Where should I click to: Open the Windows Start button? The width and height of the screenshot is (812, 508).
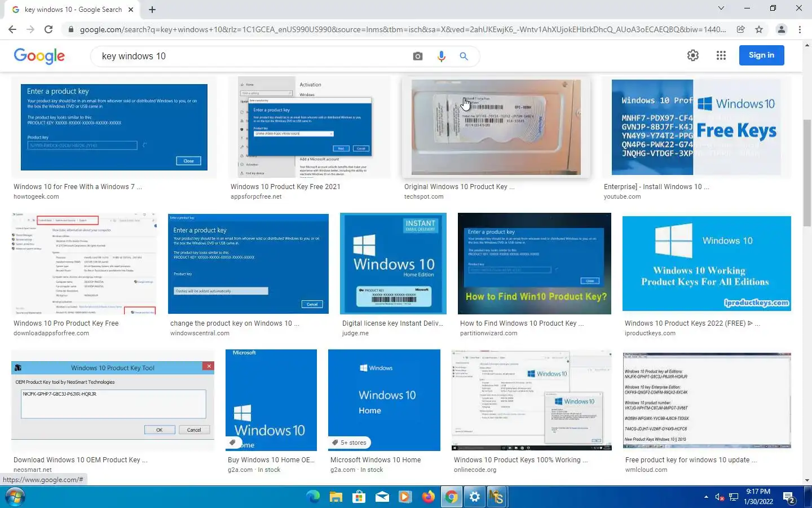tap(15, 497)
